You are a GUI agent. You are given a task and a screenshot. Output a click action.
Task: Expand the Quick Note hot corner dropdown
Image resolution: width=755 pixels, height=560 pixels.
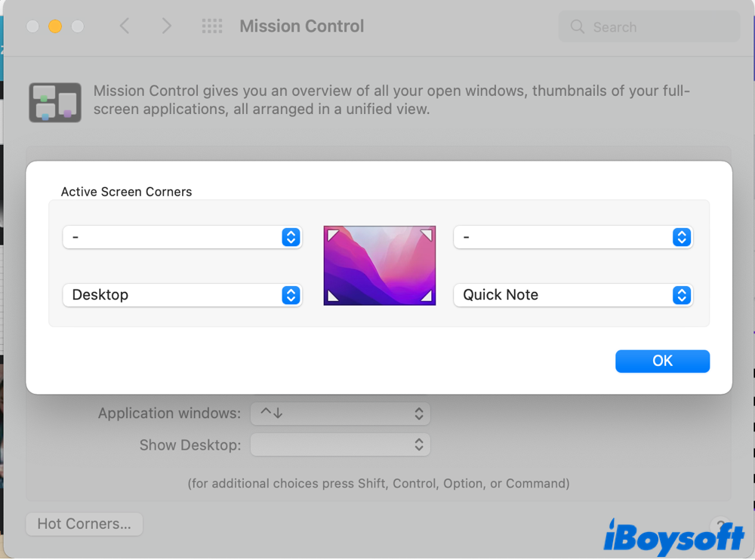click(x=572, y=295)
